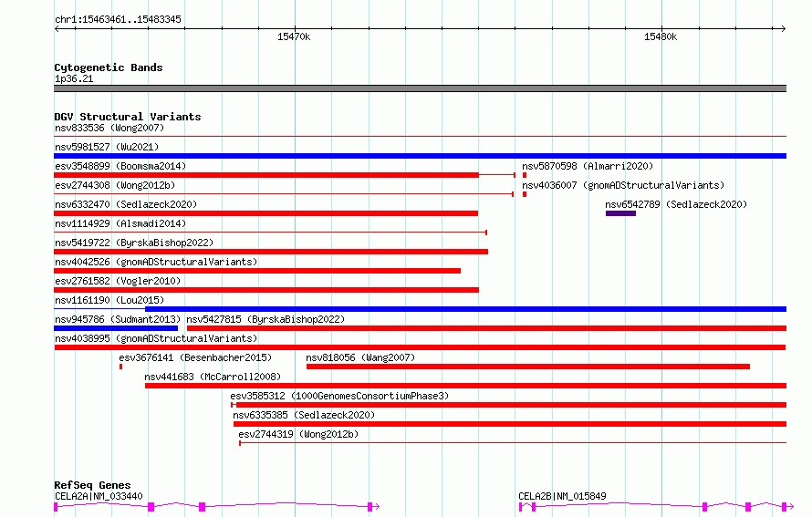Viewport: 812px width, 517px height.
Task: Click the nsv833536 (Wong2007) variant label
Action: (x=109, y=128)
